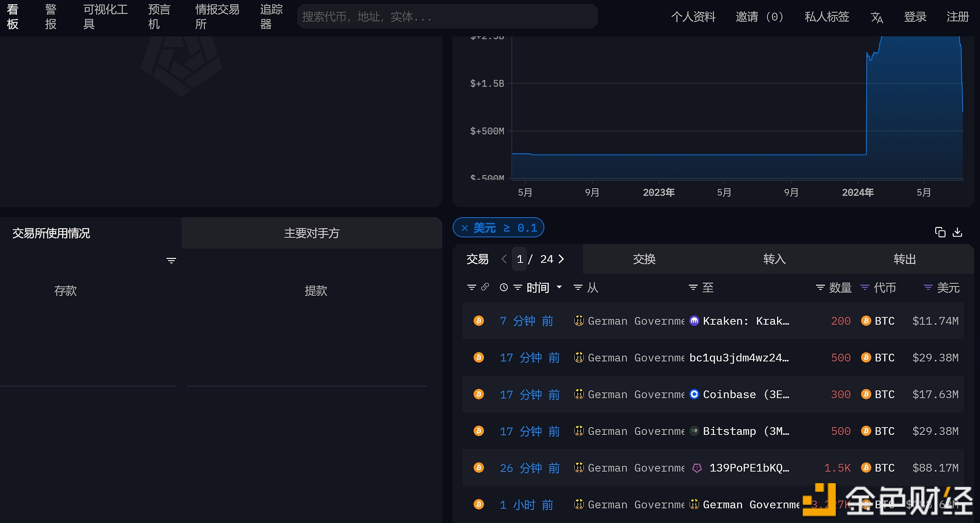Open the 26 分钟 前 transaction link

pos(530,468)
